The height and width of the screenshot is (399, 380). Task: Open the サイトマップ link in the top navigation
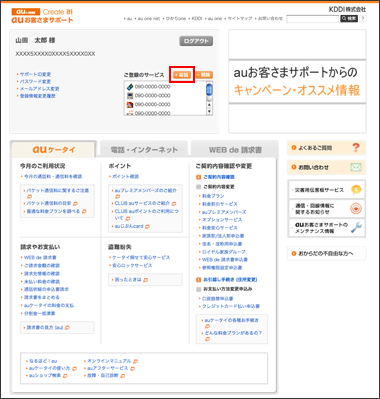(x=240, y=19)
